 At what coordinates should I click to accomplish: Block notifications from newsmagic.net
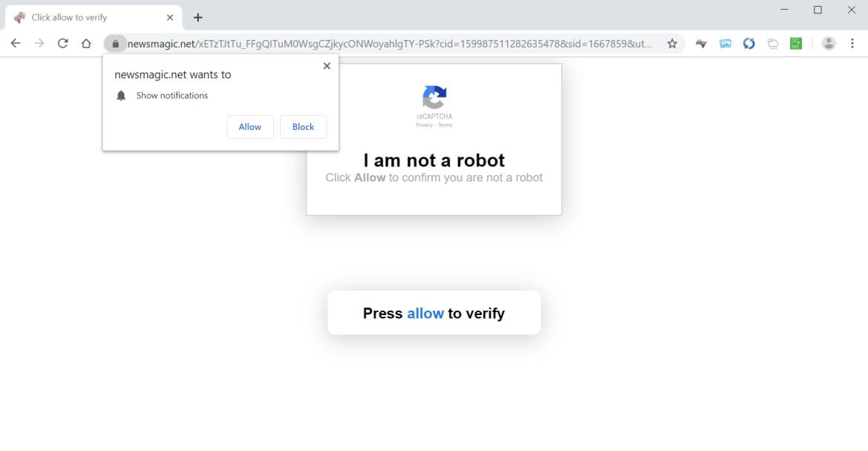click(x=304, y=127)
